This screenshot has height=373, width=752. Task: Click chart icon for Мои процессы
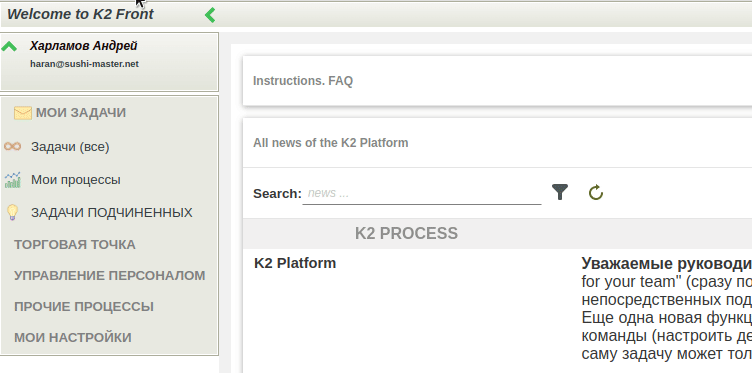[x=12, y=180]
